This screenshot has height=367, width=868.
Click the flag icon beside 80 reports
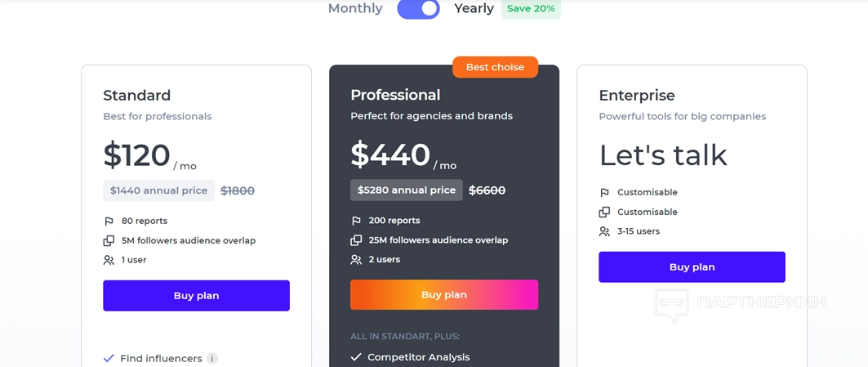tap(109, 222)
